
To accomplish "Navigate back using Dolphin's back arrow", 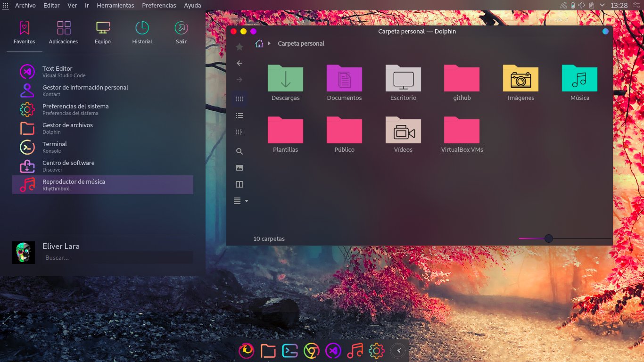I will coord(239,63).
